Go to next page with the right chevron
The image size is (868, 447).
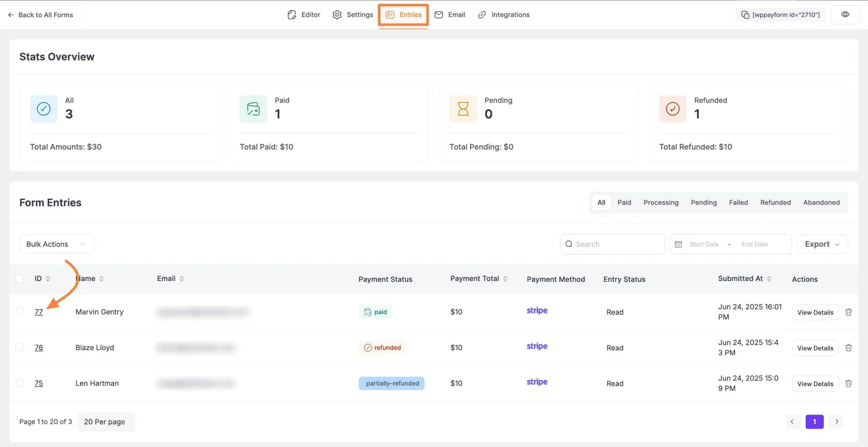[x=836, y=422]
